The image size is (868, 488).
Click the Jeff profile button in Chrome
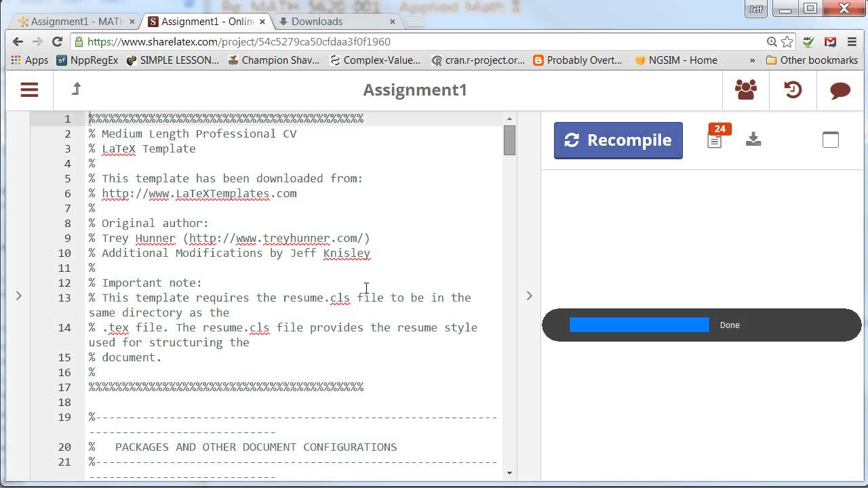(756, 9)
